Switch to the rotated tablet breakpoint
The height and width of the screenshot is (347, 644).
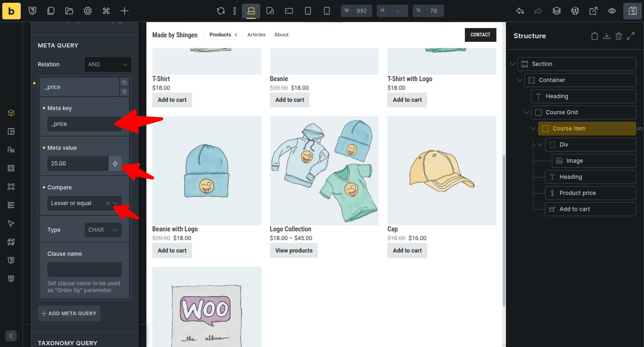pos(270,11)
